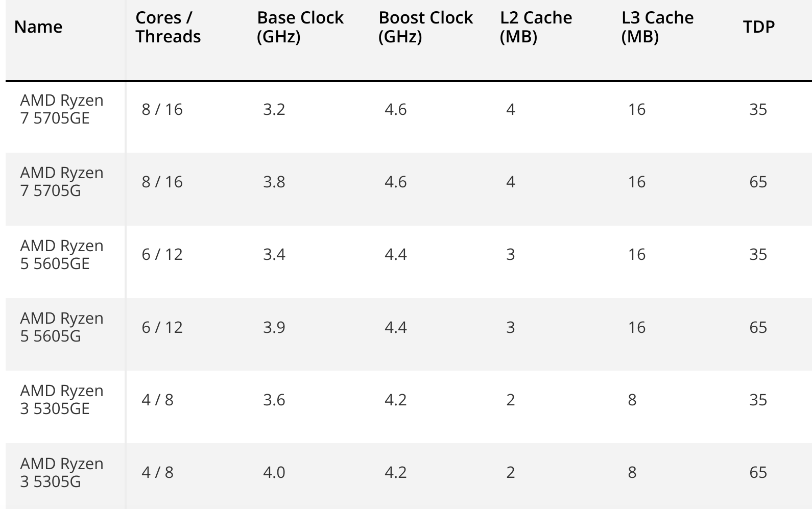Click the Name column header

tap(38, 27)
